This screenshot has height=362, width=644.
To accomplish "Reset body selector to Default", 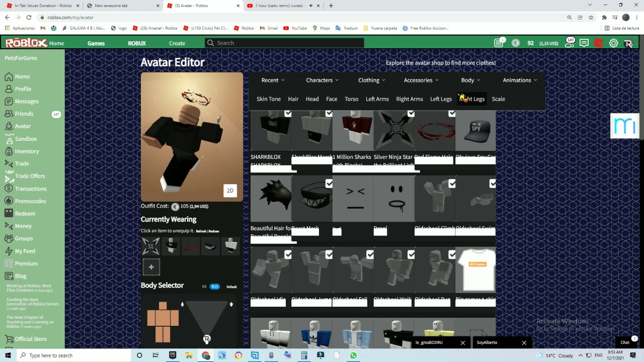I will tap(231, 287).
